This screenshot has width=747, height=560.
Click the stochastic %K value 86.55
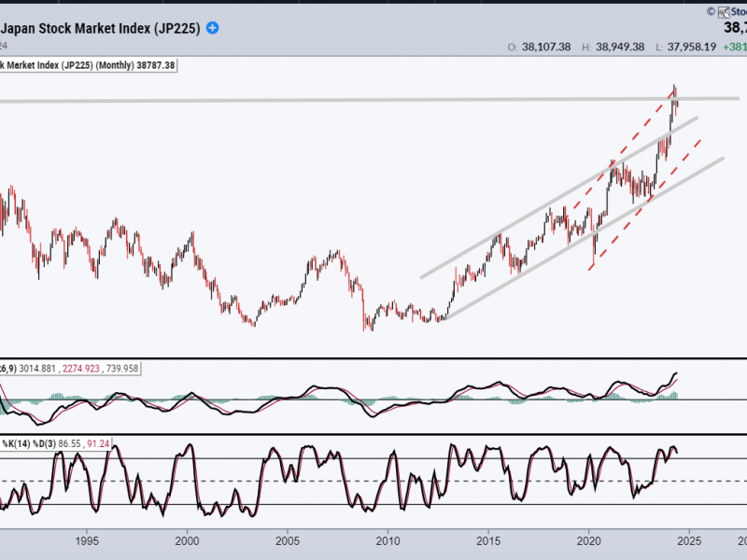click(x=69, y=444)
